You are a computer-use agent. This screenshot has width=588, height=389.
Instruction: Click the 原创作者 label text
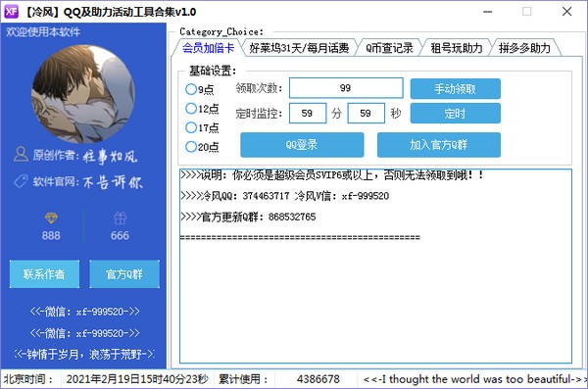coord(56,155)
